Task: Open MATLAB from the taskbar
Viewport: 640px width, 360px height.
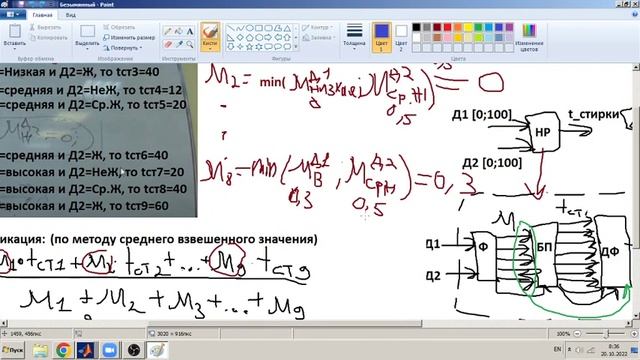Action: pos(86,350)
